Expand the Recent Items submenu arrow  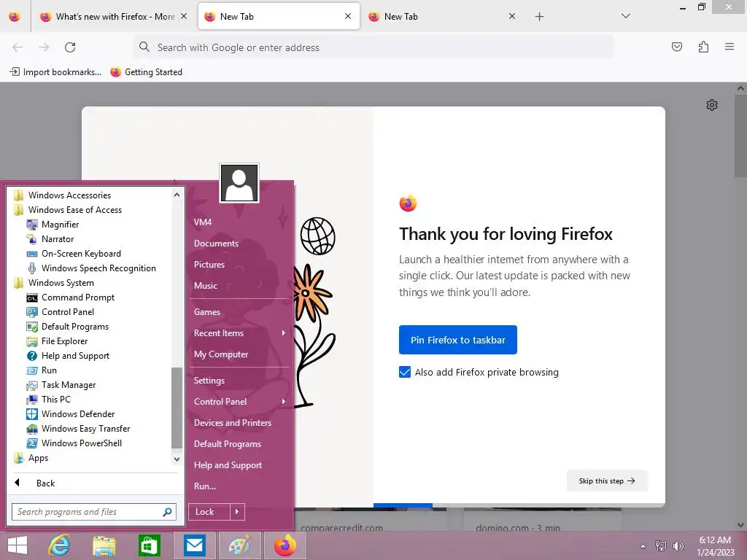(284, 332)
